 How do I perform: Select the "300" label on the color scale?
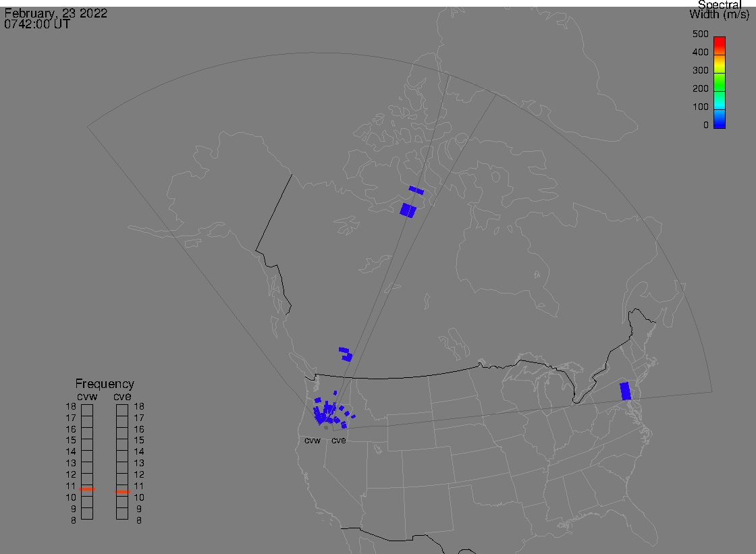point(700,70)
